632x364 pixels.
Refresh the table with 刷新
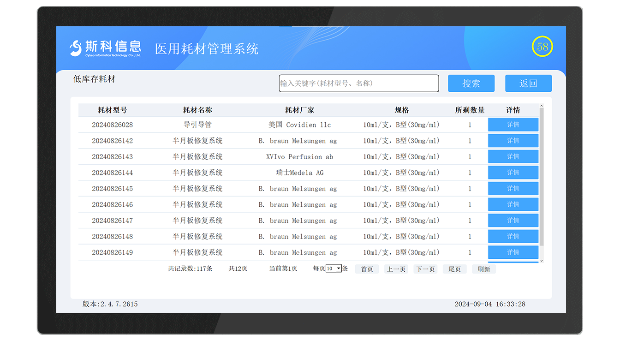(x=483, y=269)
